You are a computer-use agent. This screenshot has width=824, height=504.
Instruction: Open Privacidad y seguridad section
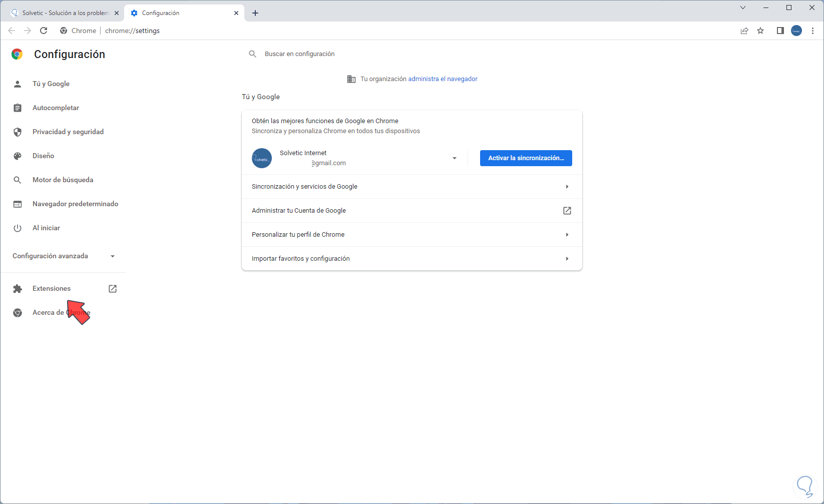pos(68,132)
